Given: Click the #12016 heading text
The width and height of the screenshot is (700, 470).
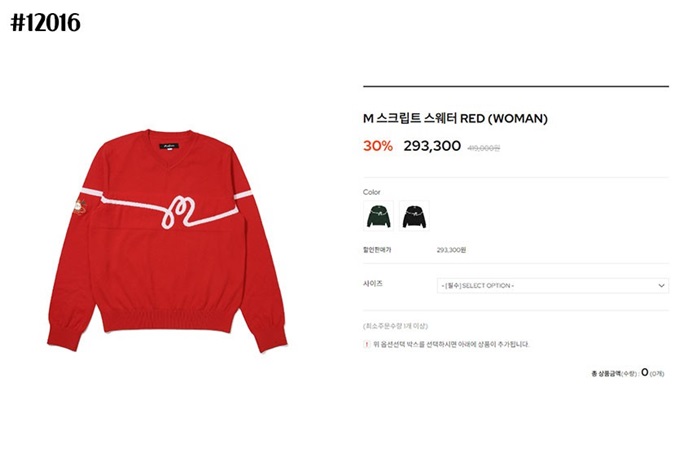Looking at the screenshot, I should point(46,22).
